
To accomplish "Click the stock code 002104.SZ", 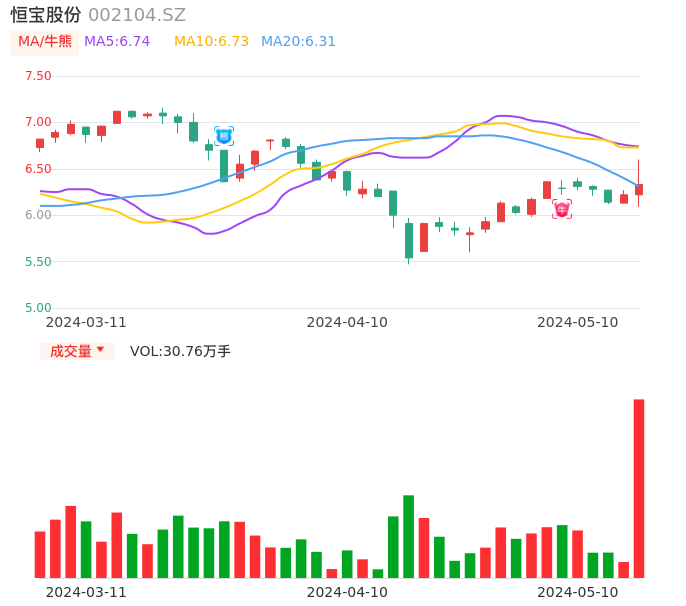I will tap(137, 15).
